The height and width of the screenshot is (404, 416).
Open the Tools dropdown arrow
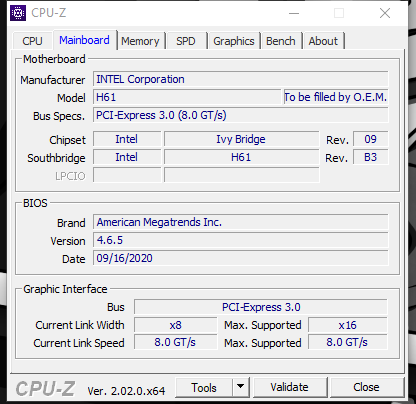pyautogui.click(x=240, y=387)
